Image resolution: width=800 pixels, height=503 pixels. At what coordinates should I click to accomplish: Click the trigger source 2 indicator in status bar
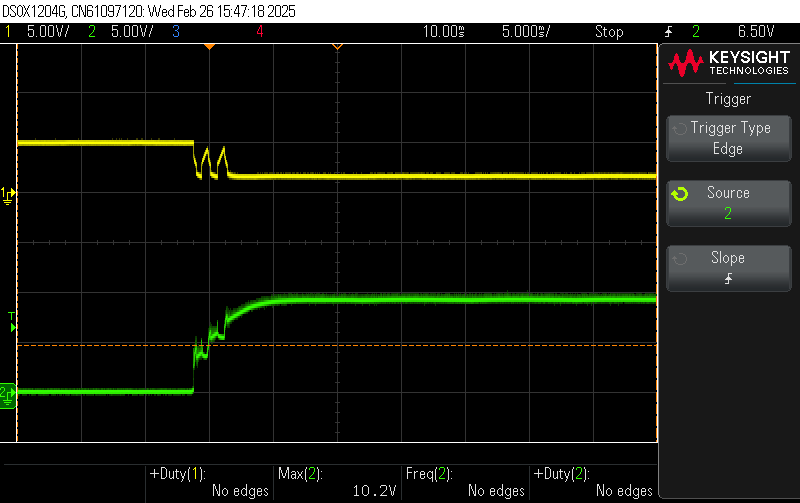696,32
